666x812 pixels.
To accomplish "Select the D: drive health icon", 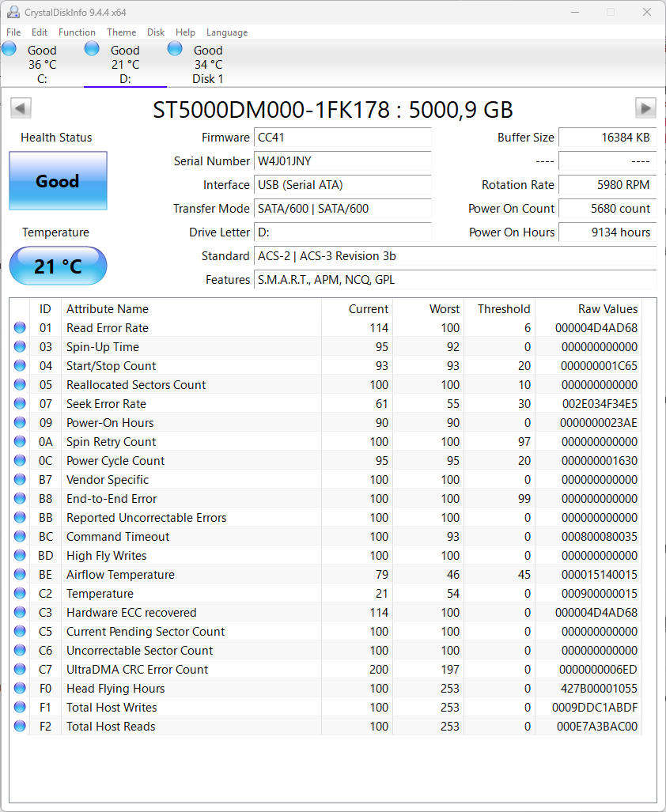I will pos(92,48).
